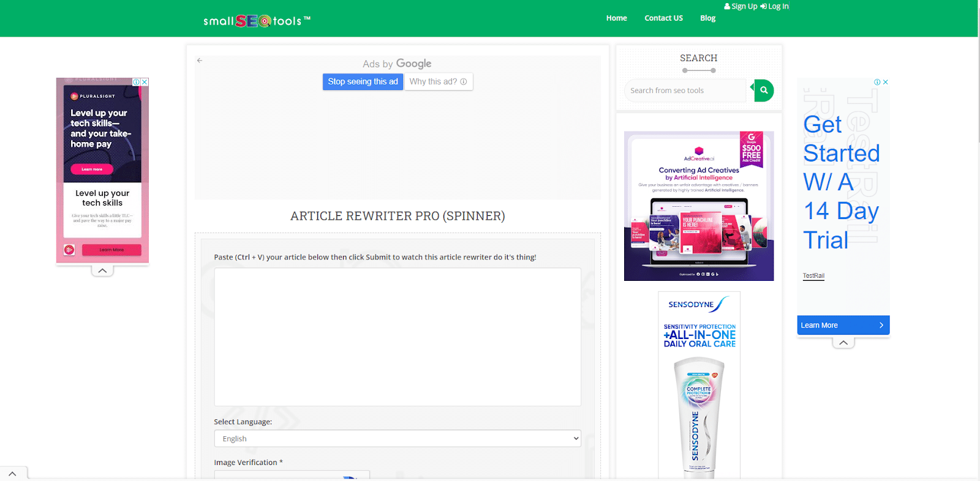Click the ARTICLE REWRITER PRO (SPINNER) heading

[398, 216]
